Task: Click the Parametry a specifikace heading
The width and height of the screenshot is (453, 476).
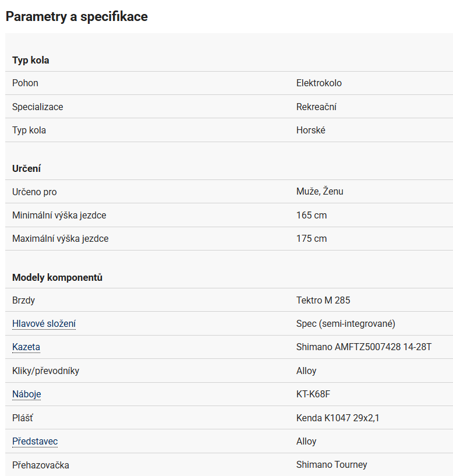Action: coord(77,16)
